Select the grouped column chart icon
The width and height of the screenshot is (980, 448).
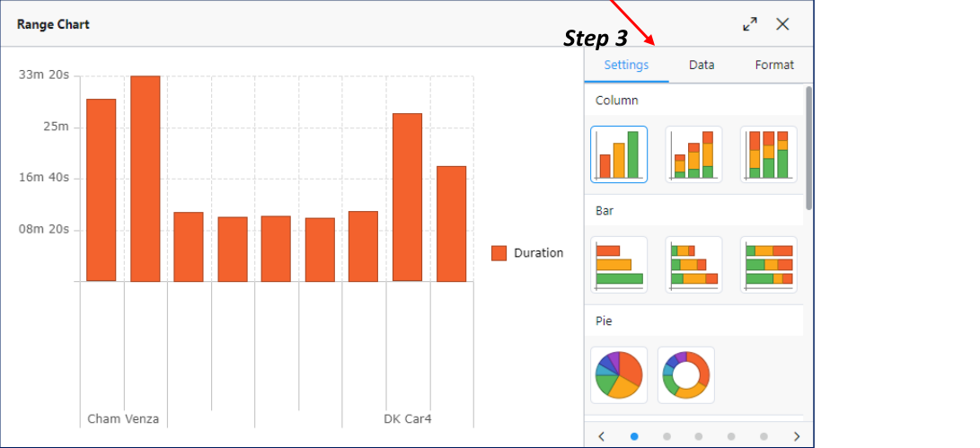[619, 154]
